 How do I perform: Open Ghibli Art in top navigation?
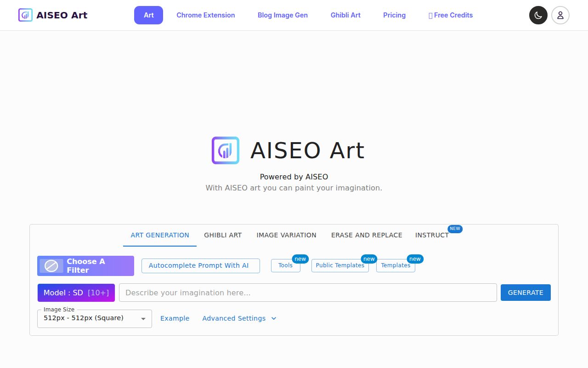(x=345, y=15)
